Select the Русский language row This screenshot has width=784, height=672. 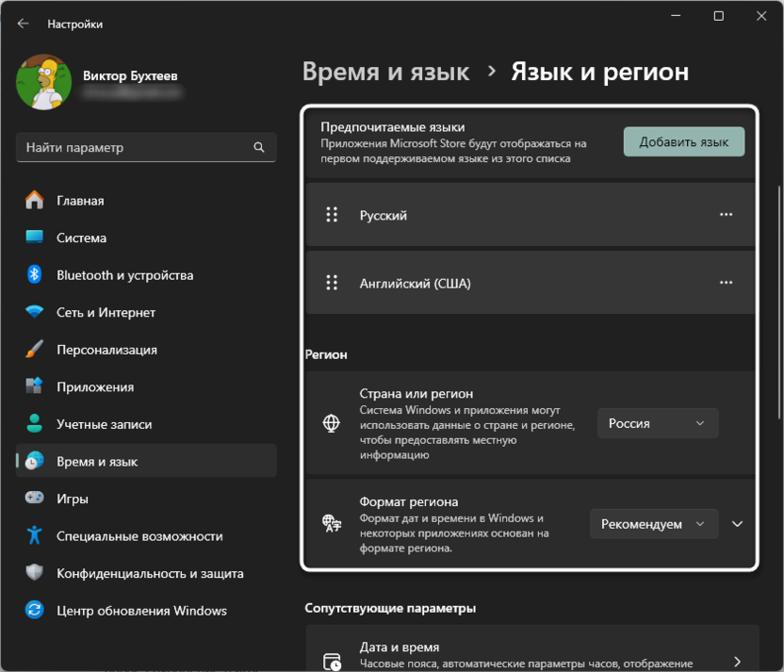530,215
